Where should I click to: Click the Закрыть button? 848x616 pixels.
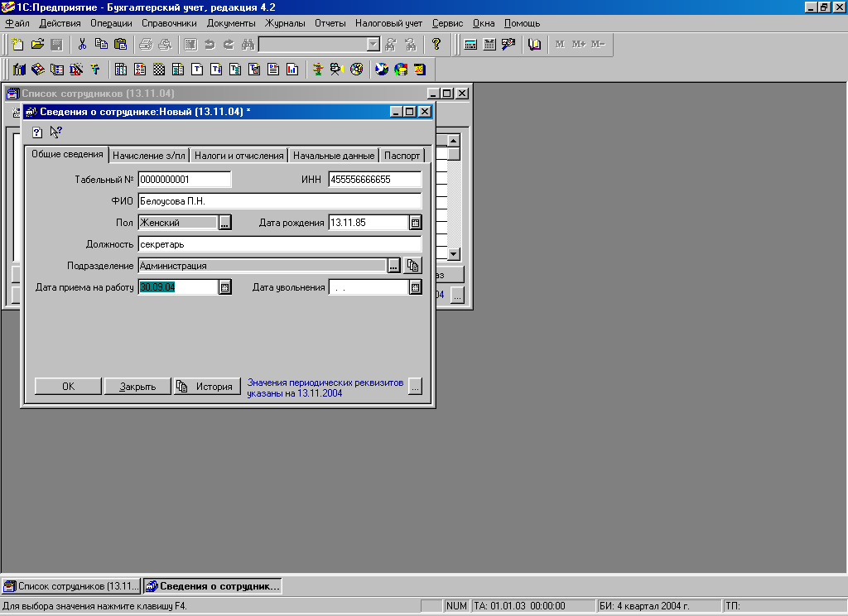point(137,387)
